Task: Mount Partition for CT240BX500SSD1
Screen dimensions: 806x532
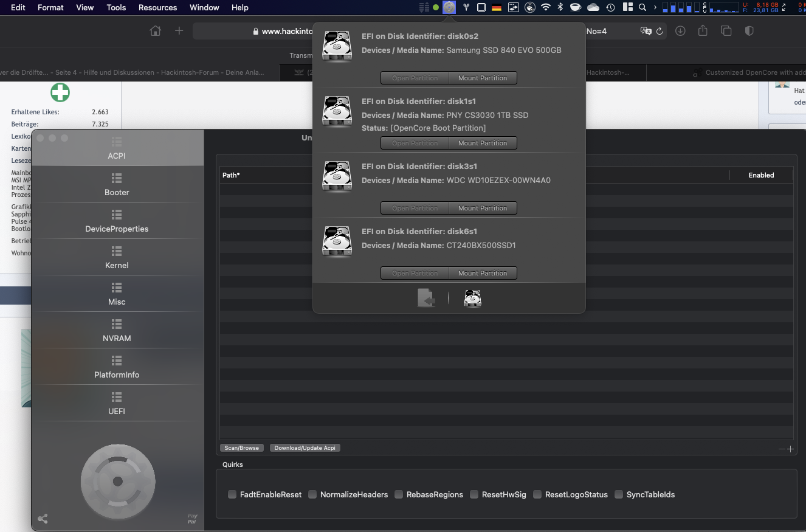Action: 483,273
